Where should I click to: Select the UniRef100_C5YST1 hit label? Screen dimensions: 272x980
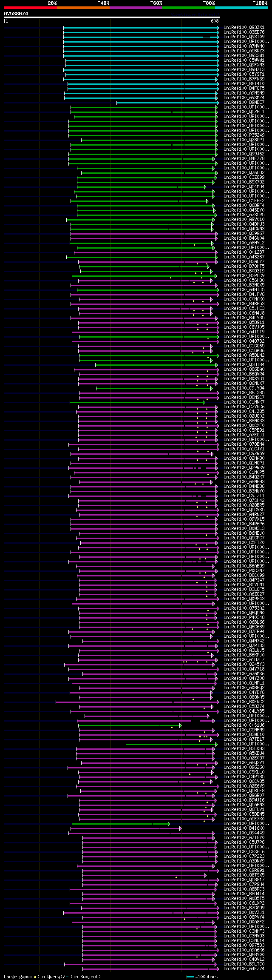pyautogui.click(x=244, y=75)
